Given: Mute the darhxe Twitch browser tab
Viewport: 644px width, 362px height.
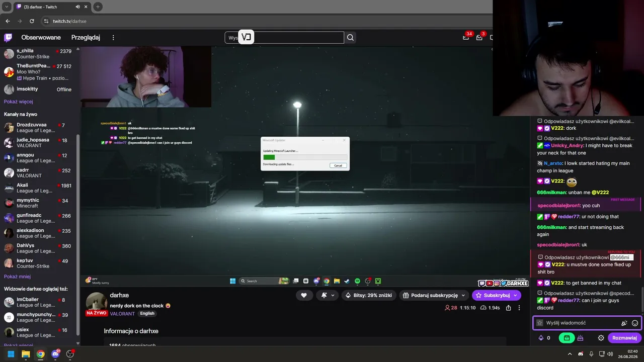Looking at the screenshot, I should tap(77, 7).
